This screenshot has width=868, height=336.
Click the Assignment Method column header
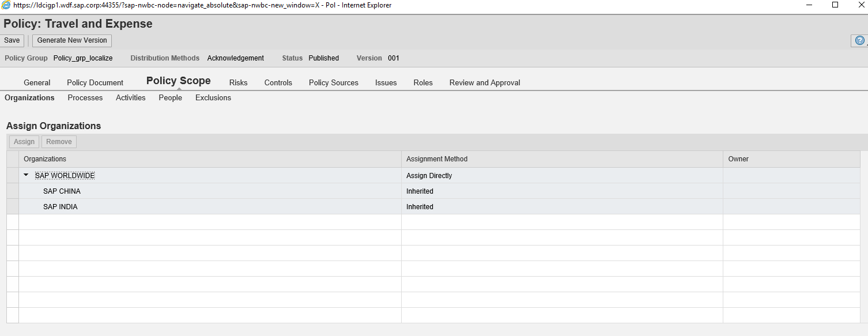tap(437, 159)
